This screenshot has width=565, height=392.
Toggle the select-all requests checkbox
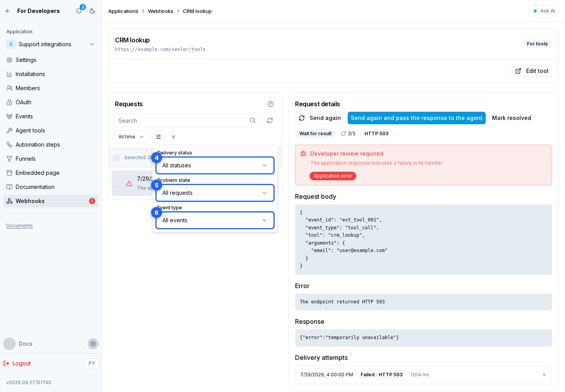point(117,158)
